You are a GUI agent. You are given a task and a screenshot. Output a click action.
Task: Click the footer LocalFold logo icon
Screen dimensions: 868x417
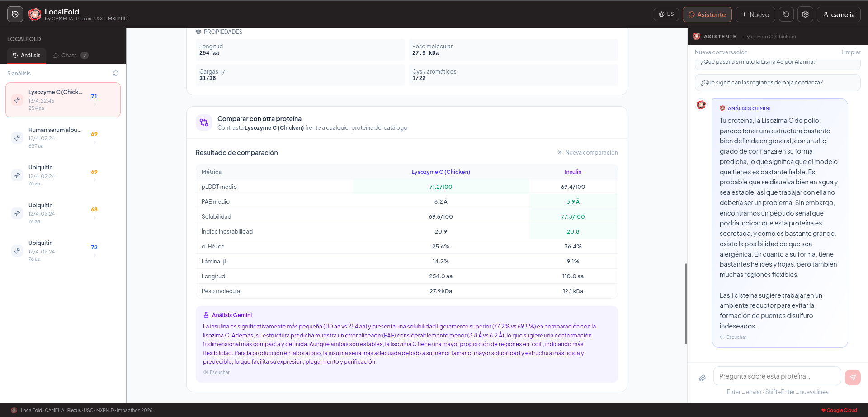14,410
